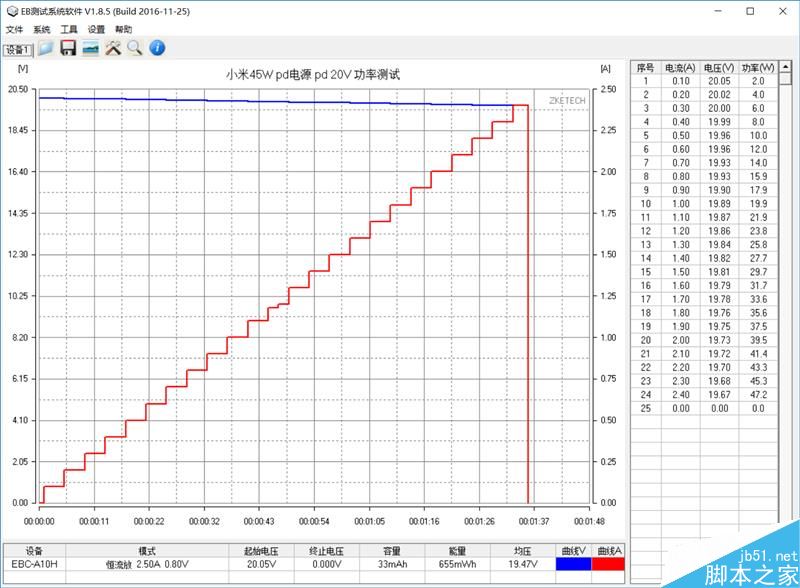Select power value 45.3 in row 23
The image size is (800, 588).
coord(758,381)
